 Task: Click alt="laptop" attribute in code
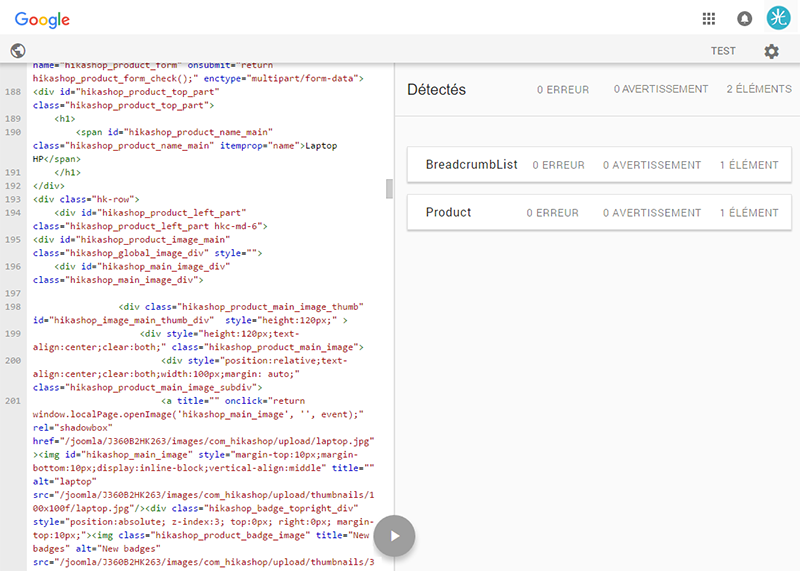(x=65, y=482)
